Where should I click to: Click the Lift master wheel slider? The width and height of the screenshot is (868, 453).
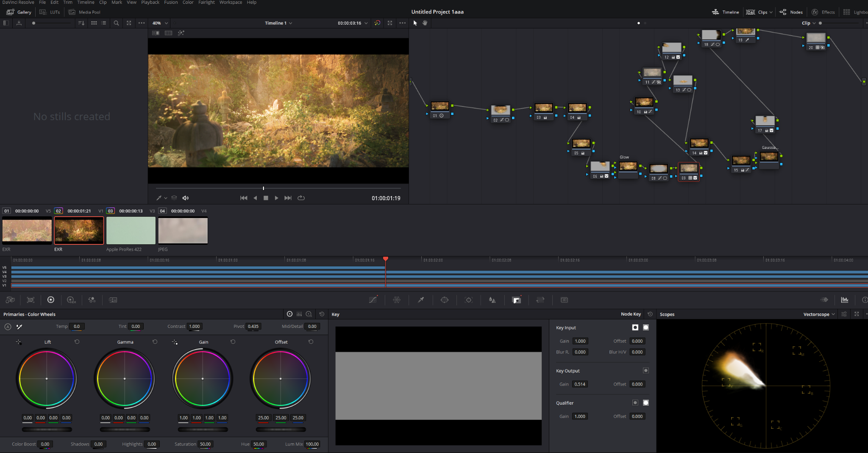click(47, 429)
